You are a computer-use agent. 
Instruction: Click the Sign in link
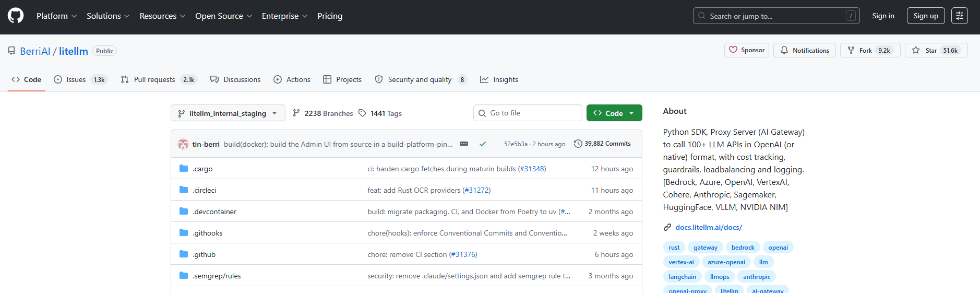coord(883,16)
